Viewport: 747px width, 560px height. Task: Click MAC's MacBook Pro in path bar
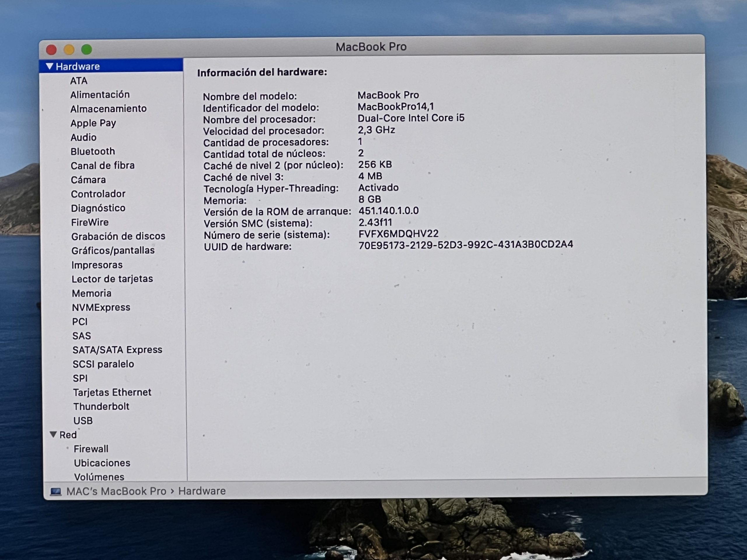click(x=116, y=491)
